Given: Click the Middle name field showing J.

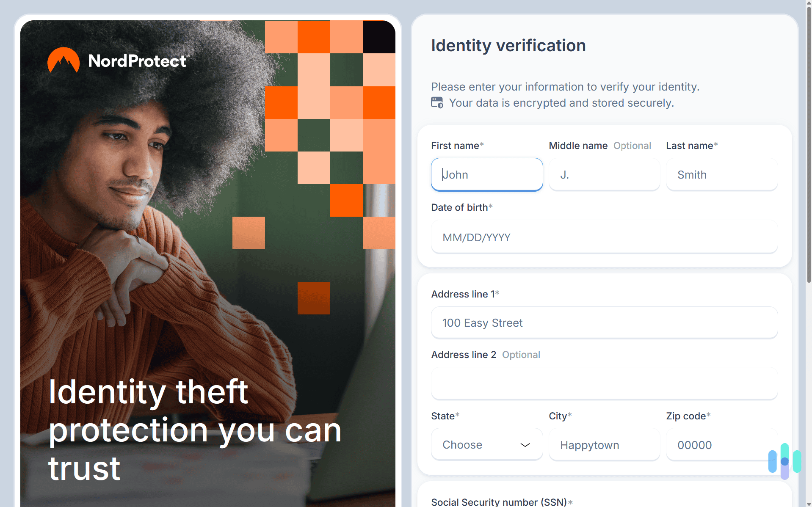Looking at the screenshot, I should 604,174.
